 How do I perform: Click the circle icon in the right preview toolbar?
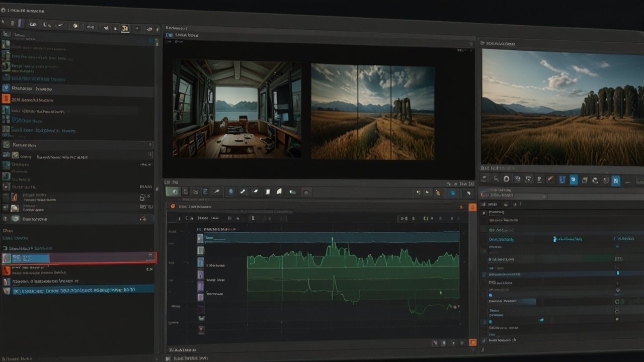506,179
